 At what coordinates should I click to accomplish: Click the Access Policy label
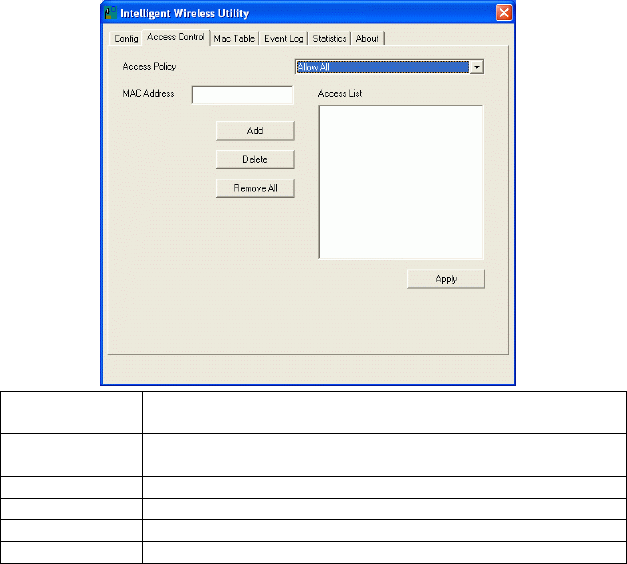point(150,67)
